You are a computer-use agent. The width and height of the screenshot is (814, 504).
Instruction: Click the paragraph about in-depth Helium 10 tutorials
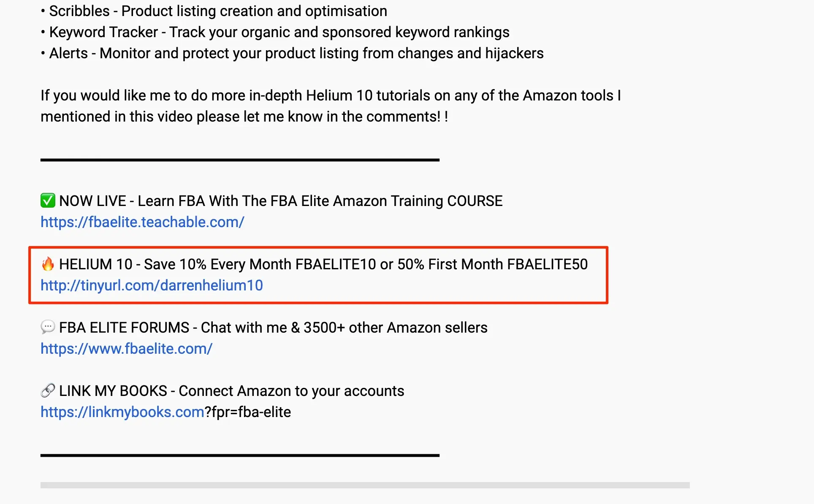[330, 106]
